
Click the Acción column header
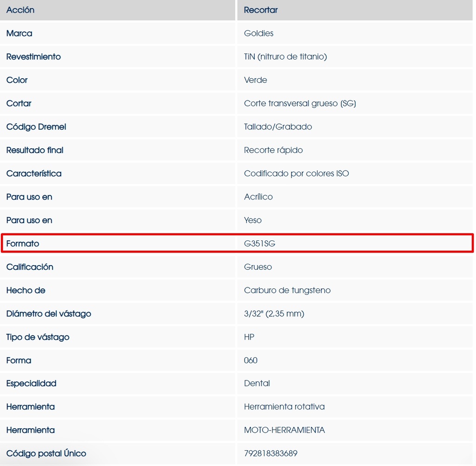20,10
